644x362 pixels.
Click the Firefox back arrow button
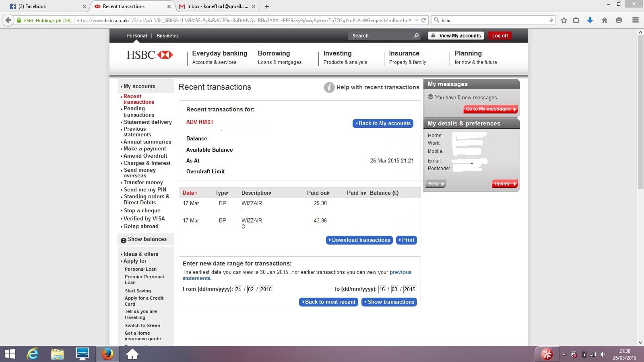[x=8, y=20]
